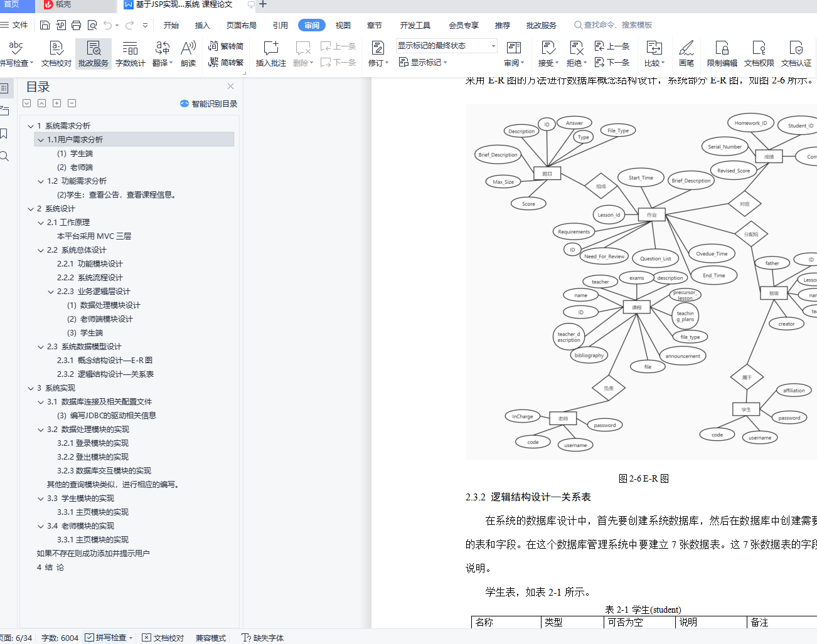The height and width of the screenshot is (644, 817).
Task: Click the 批改服务 ribbon button
Action: [93, 54]
